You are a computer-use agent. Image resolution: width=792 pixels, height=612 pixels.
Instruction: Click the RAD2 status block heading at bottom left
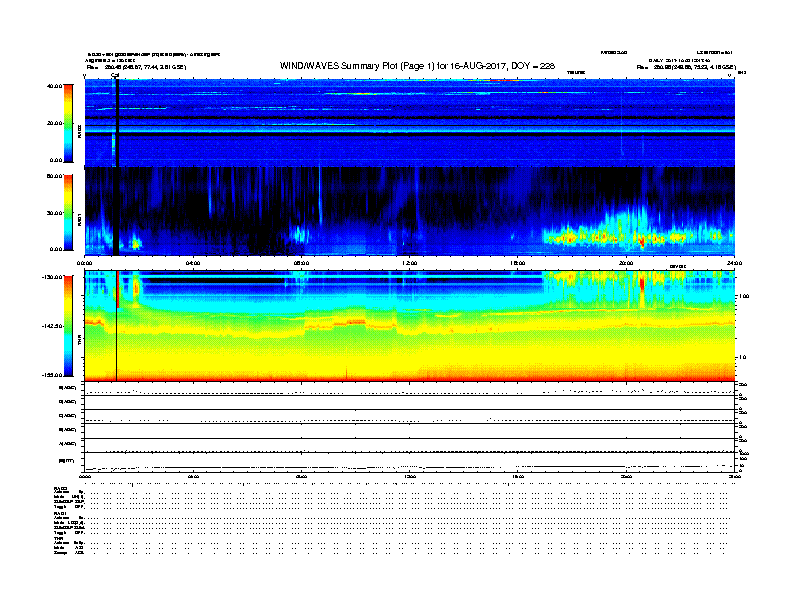tap(61, 488)
